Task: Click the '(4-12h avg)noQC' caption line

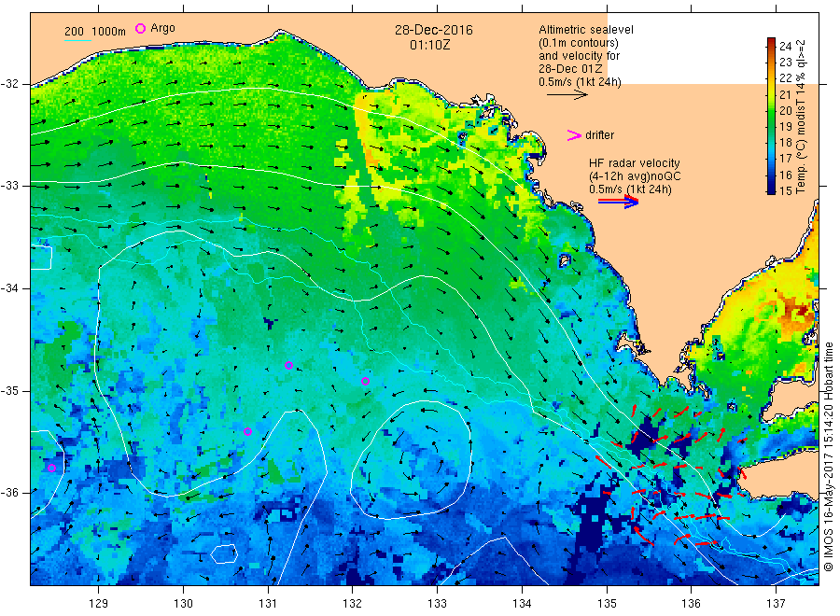Action: pos(635,176)
